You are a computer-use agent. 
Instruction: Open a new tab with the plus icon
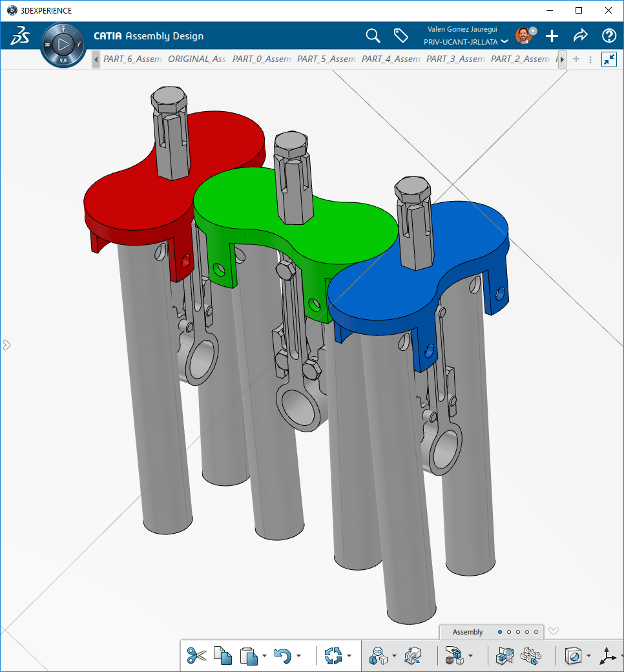(x=576, y=59)
